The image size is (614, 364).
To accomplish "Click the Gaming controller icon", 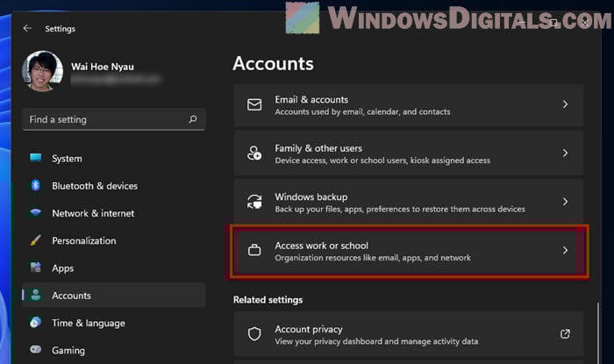I will point(36,349).
